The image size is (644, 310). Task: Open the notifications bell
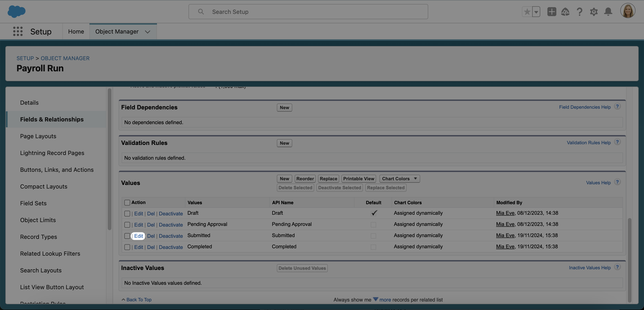click(608, 11)
